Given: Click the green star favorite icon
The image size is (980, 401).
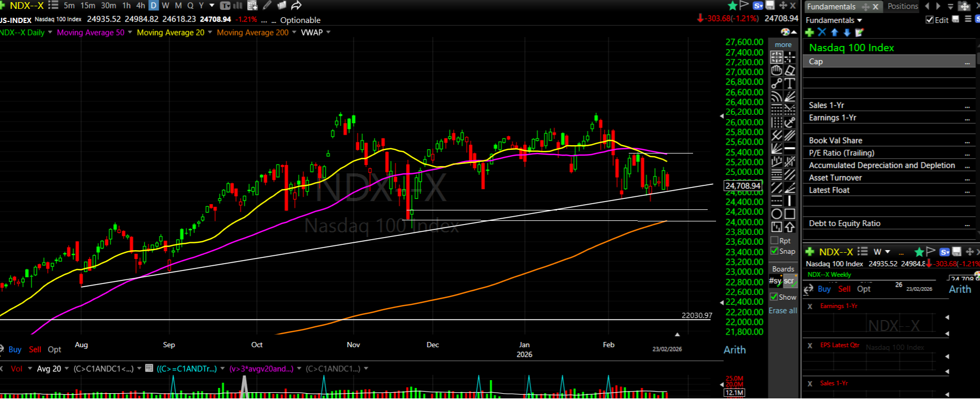Looking at the screenshot, I should [732, 6].
